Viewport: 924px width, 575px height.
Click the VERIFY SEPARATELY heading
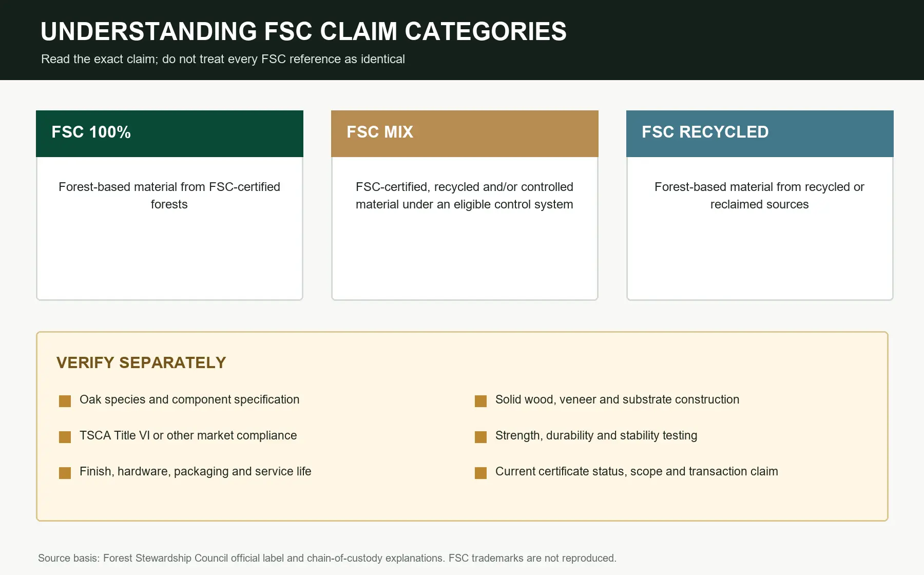click(141, 362)
